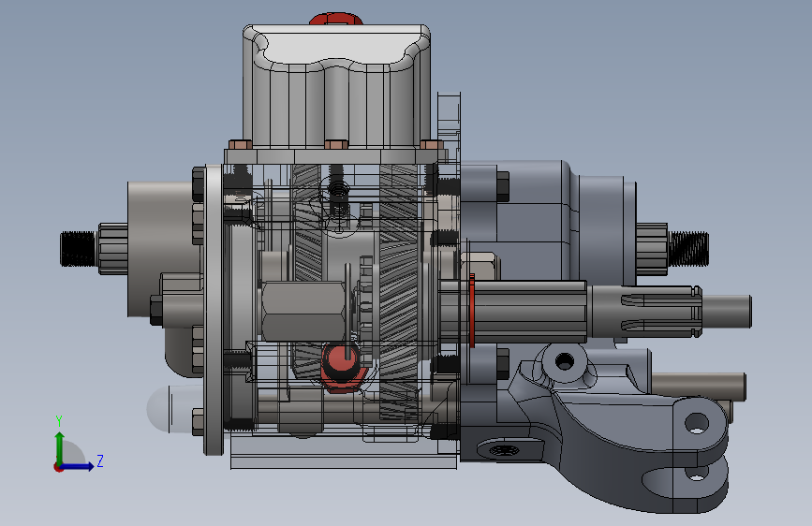Pick the orange retaining ring on the splined shaft
This screenshot has width=812, height=526.
[x=472, y=311]
